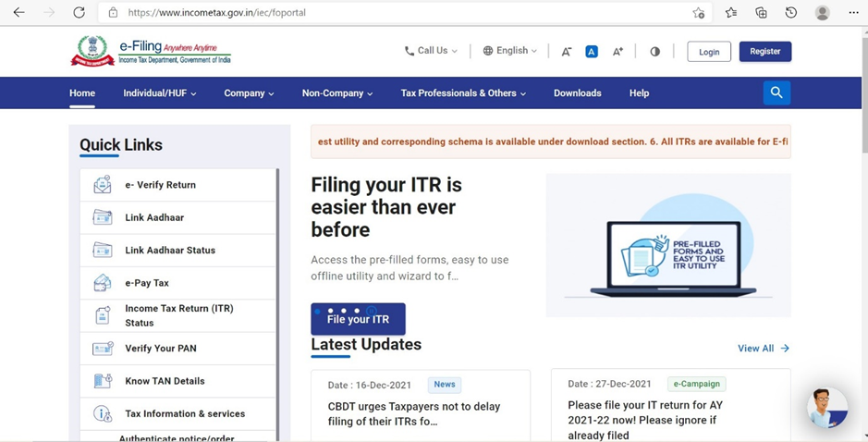Open the English language dropdown
The width and height of the screenshot is (868, 442).
click(510, 51)
